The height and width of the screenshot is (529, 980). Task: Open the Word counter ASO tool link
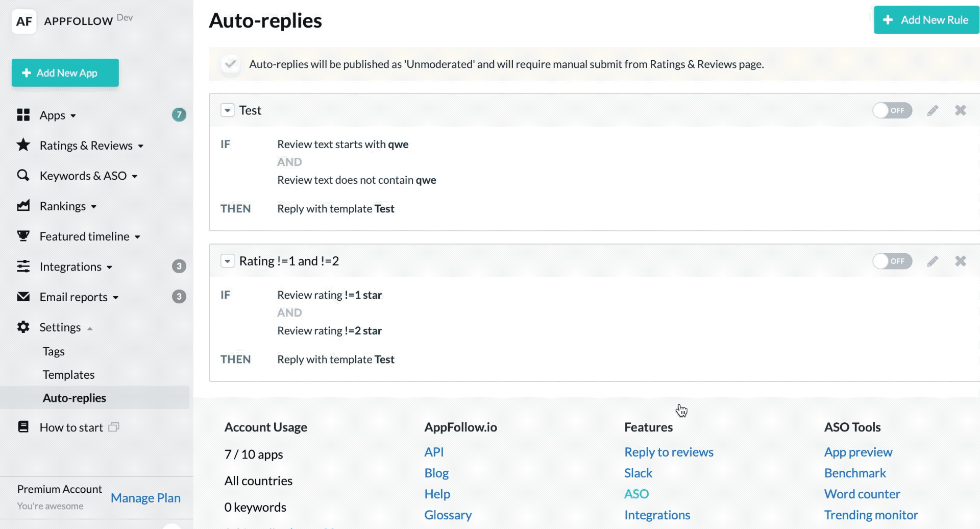click(x=862, y=494)
